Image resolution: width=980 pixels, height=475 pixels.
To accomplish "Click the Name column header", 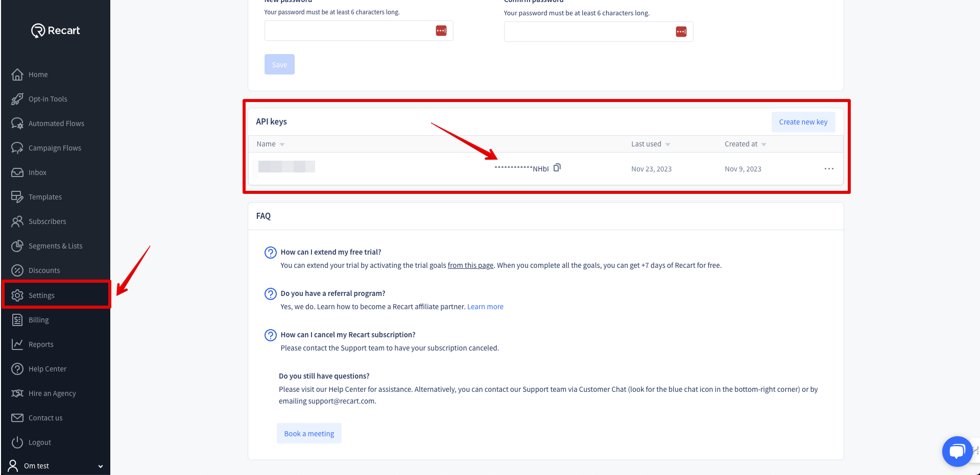I will tap(266, 144).
